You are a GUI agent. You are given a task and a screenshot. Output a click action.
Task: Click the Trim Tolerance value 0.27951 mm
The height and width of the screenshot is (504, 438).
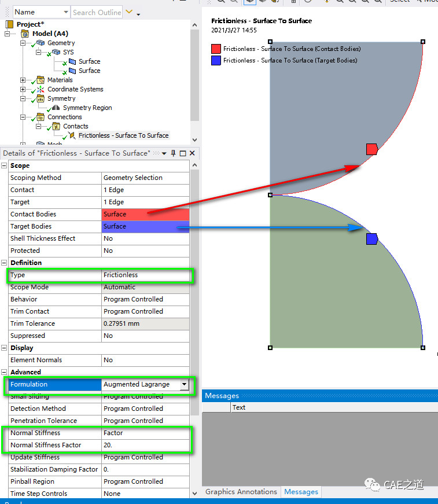pos(145,323)
